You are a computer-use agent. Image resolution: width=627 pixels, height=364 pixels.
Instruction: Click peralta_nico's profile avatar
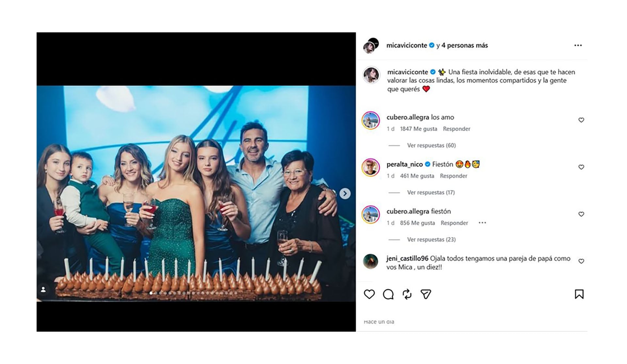371,167
